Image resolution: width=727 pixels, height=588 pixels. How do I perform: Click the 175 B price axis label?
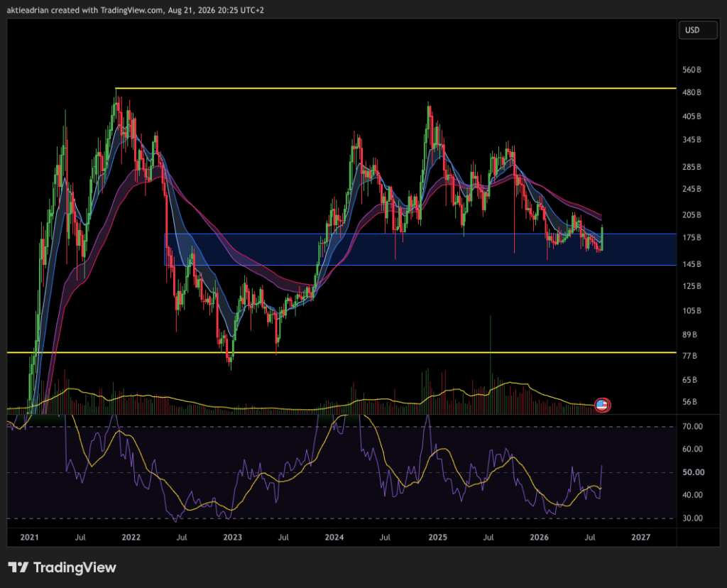[692, 238]
